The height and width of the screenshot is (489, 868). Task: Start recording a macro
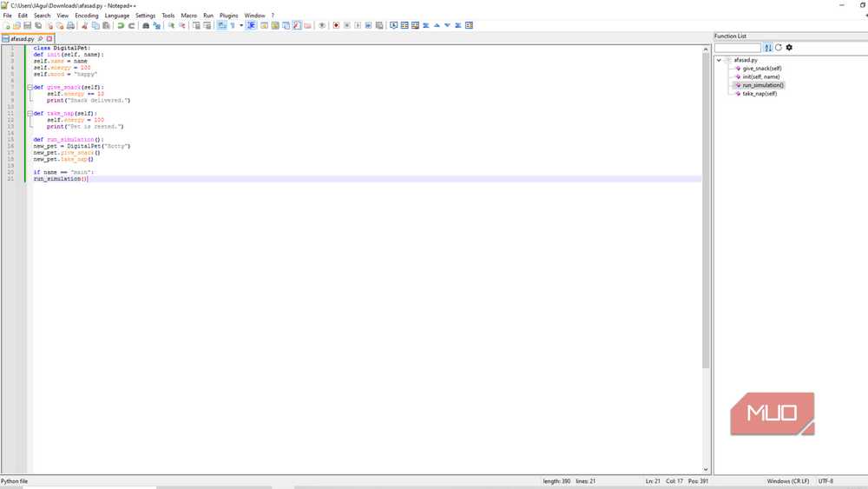tap(336, 25)
